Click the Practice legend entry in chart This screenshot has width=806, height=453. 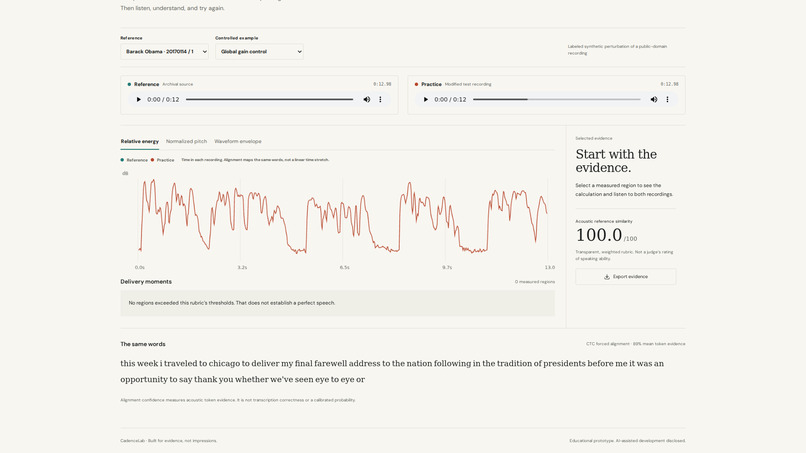click(162, 160)
